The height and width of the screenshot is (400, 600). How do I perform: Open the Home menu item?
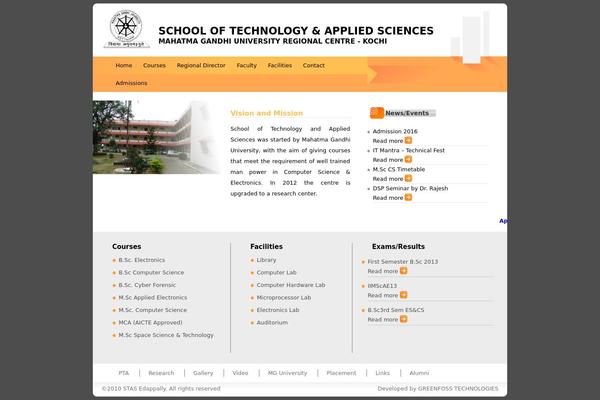[x=124, y=65]
